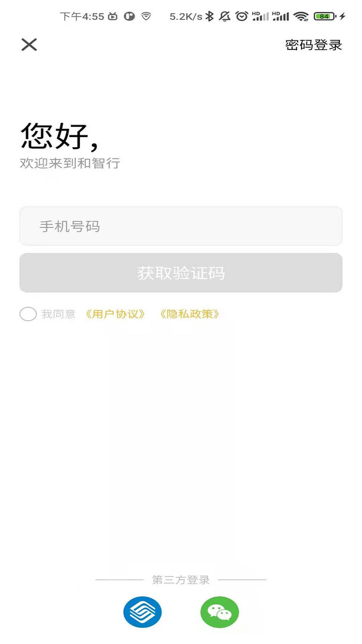Image resolution: width=362 pixels, height=644 pixels.
Task: Tap the muted bell status icon
Action: coord(225,17)
